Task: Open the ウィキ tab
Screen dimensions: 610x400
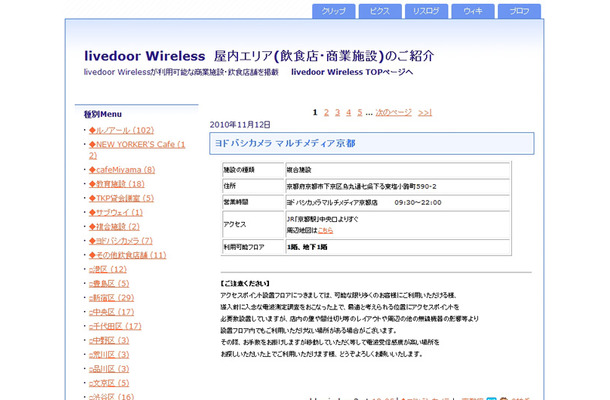Action: 473,11
